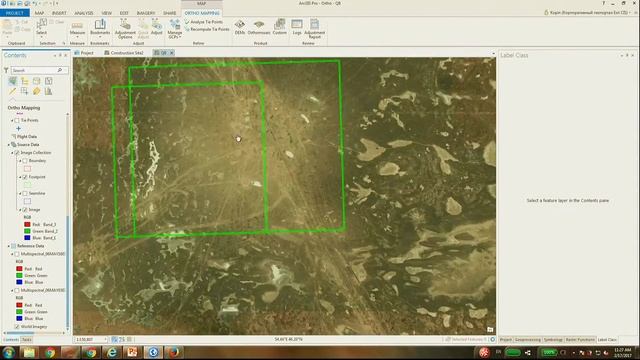List Contents by drawing order

13,81
